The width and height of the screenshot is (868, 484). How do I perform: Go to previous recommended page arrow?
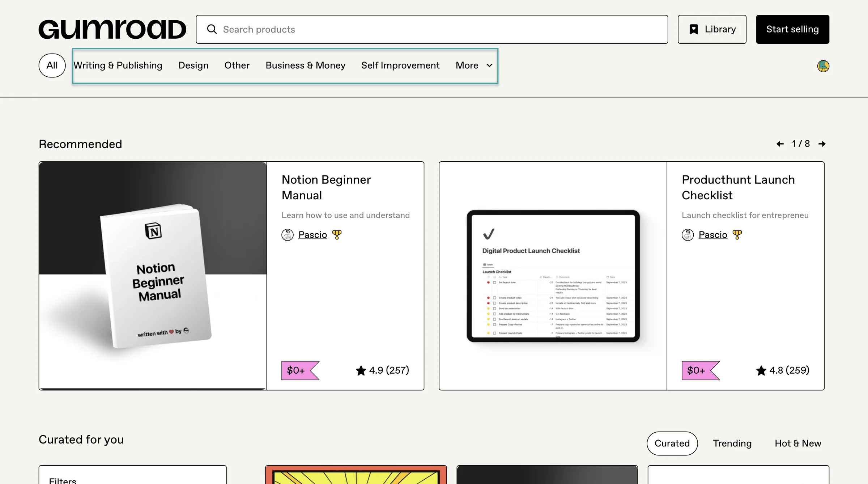point(780,144)
